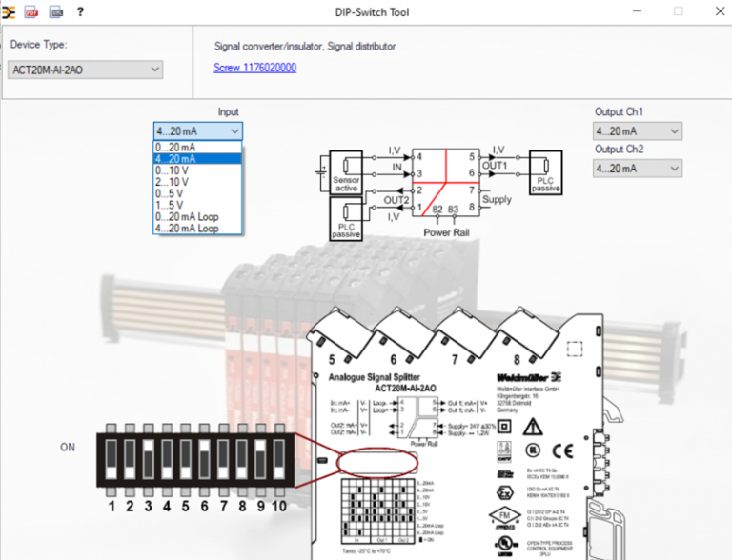Toggle DIP switch 10
The width and height of the screenshot is (732, 560).
[x=279, y=459]
